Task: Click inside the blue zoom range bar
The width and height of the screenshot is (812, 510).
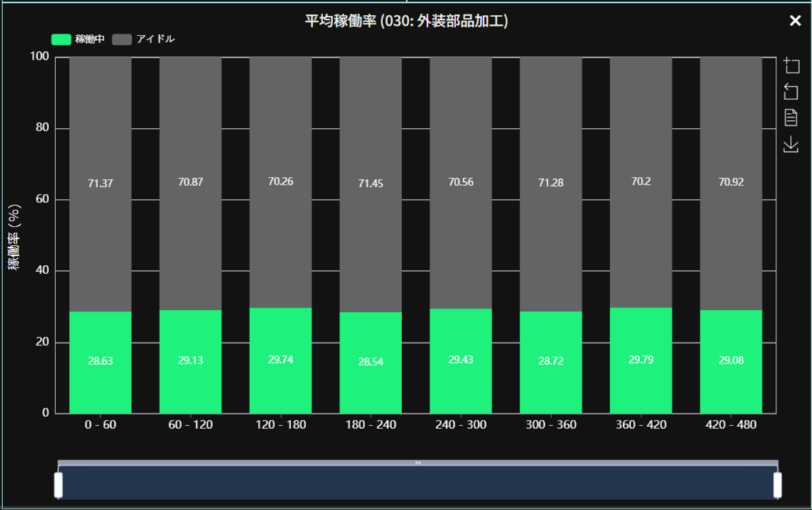Action: coord(418,483)
